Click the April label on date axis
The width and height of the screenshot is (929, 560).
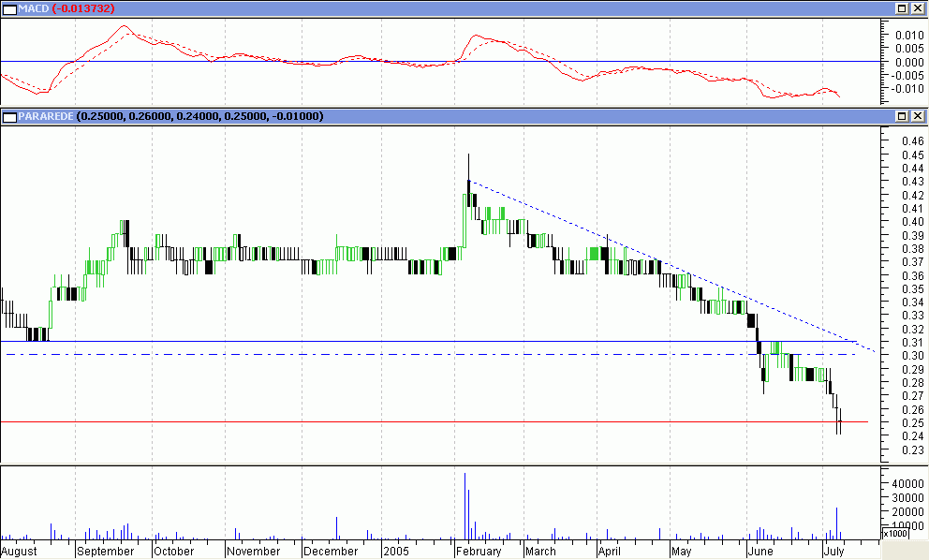click(x=609, y=552)
